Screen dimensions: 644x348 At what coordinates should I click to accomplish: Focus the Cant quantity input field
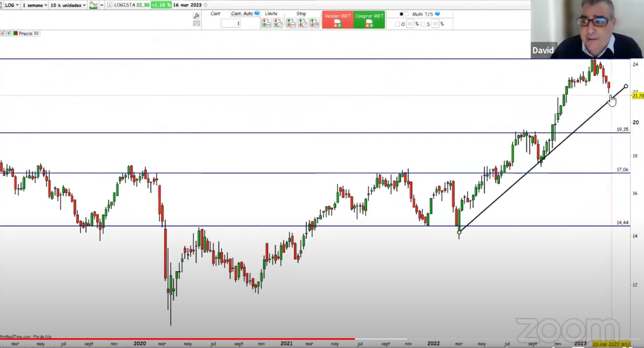coord(231,23)
